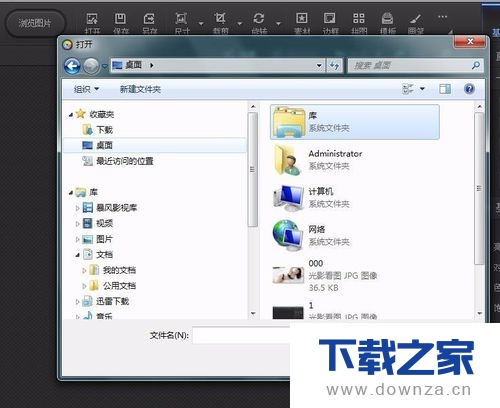
Task: Click the 另存 (Save As) icon
Action: coord(149,19)
